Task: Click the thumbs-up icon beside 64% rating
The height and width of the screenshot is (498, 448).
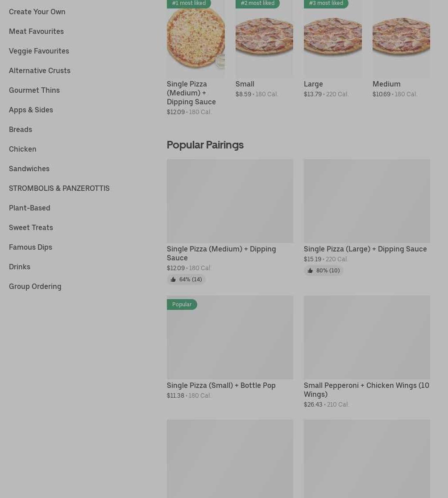Action: 173,280
